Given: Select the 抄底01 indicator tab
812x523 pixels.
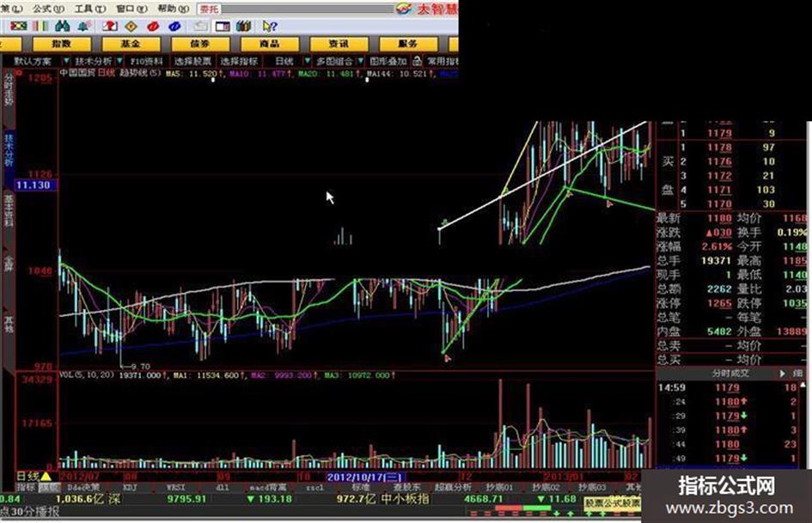Looking at the screenshot, I should tap(499, 488).
